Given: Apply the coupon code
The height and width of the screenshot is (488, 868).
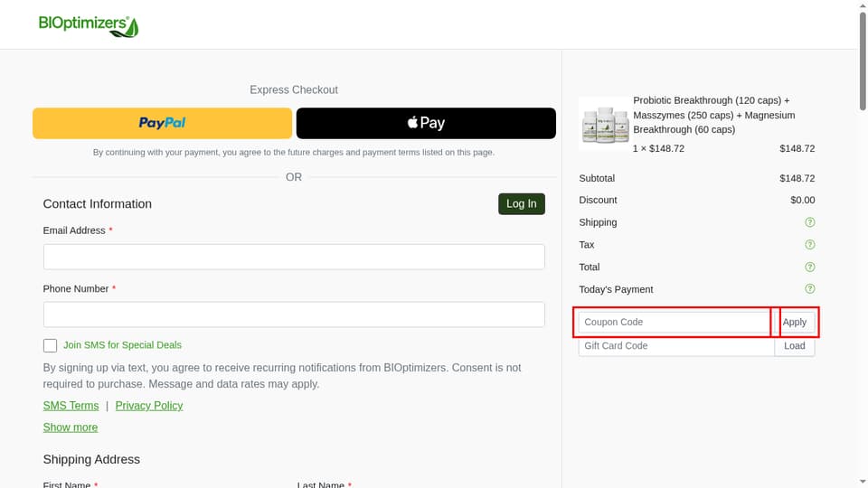Looking at the screenshot, I should [795, 322].
